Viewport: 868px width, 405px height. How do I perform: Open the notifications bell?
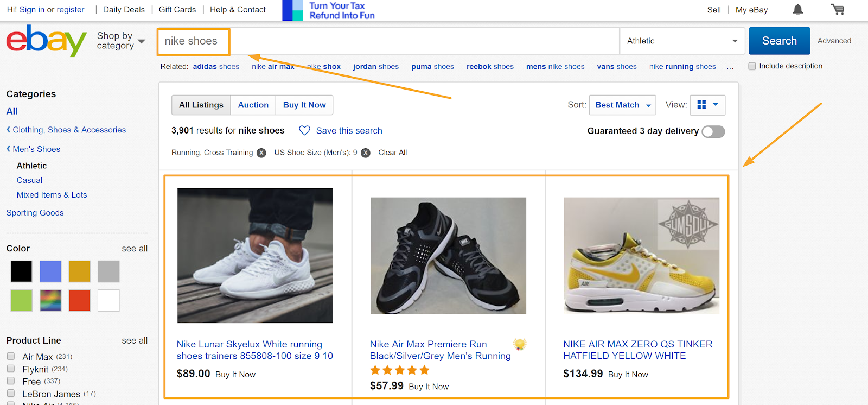click(x=797, y=10)
